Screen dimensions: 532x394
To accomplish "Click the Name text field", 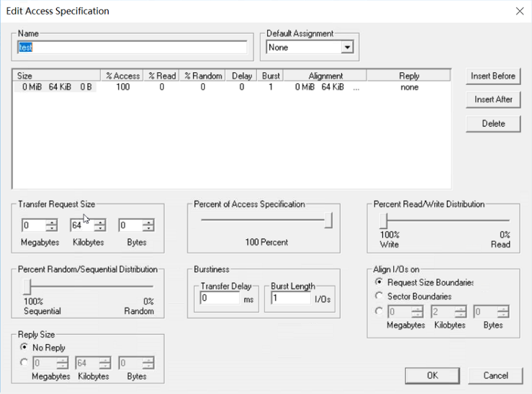I will tap(132, 47).
